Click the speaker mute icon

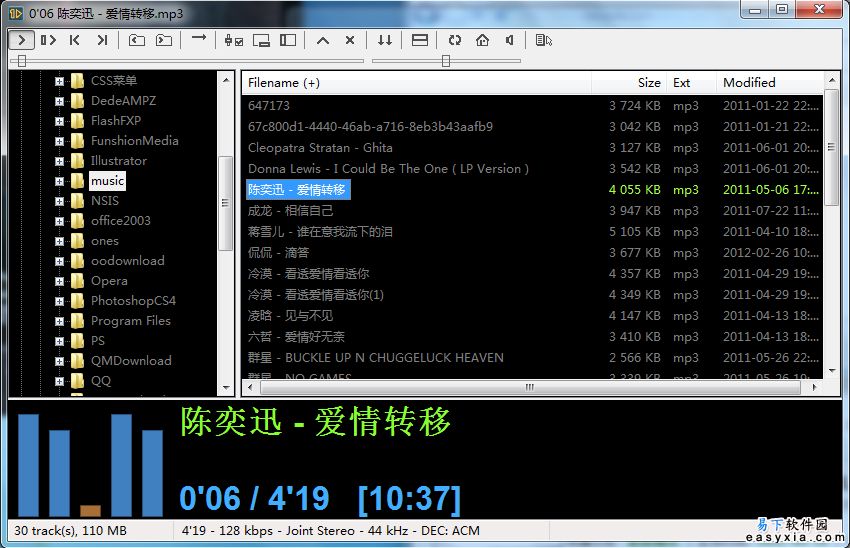[x=510, y=40]
